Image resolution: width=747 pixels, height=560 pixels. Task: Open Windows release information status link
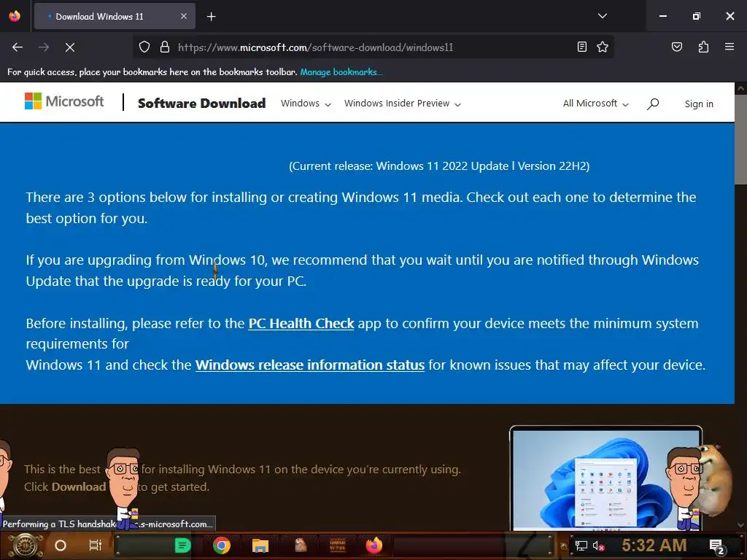point(309,365)
